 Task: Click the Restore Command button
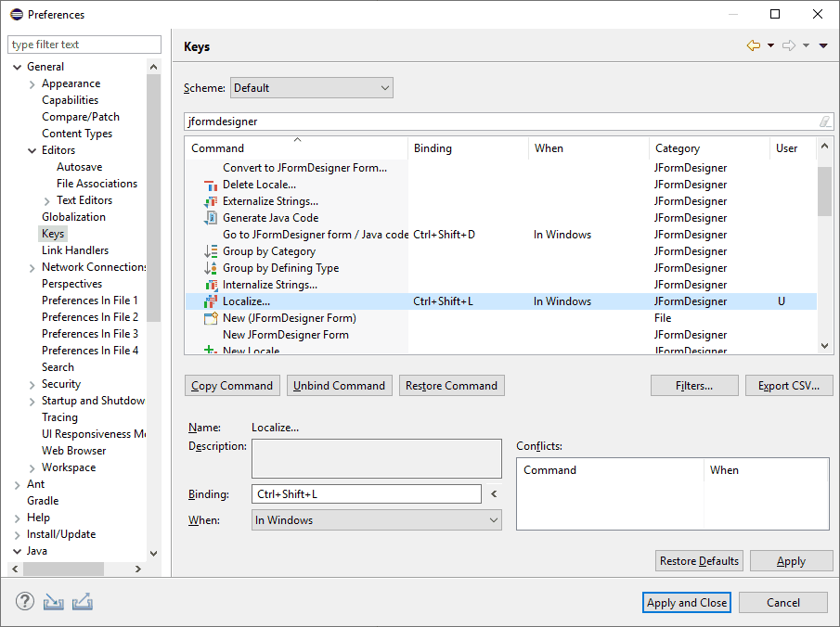[x=452, y=386]
